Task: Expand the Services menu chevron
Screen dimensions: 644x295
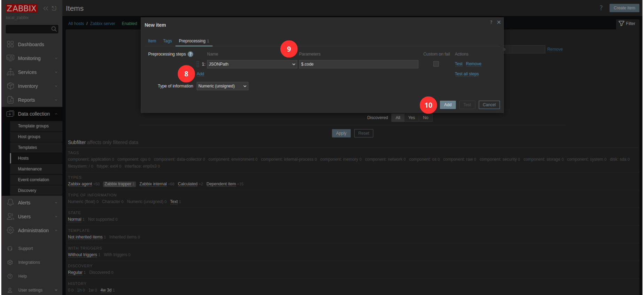Action: (x=56, y=72)
